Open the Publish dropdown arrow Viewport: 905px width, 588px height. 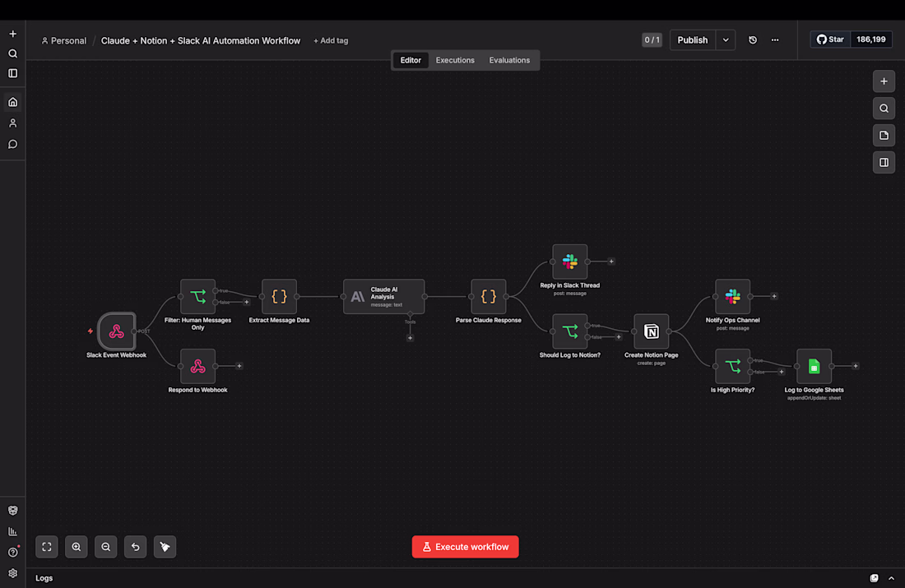click(726, 39)
